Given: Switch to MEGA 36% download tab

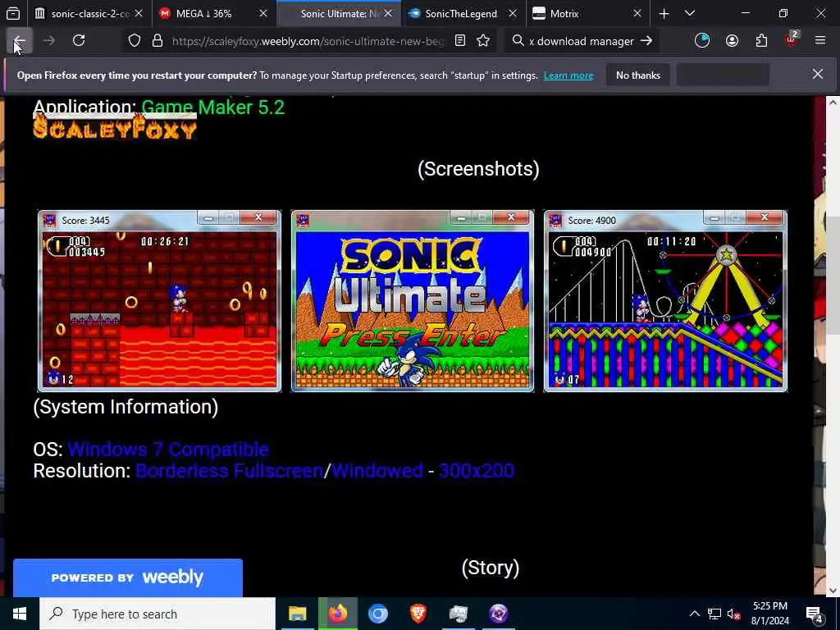Looking at the screenshot, I should 203,14.
